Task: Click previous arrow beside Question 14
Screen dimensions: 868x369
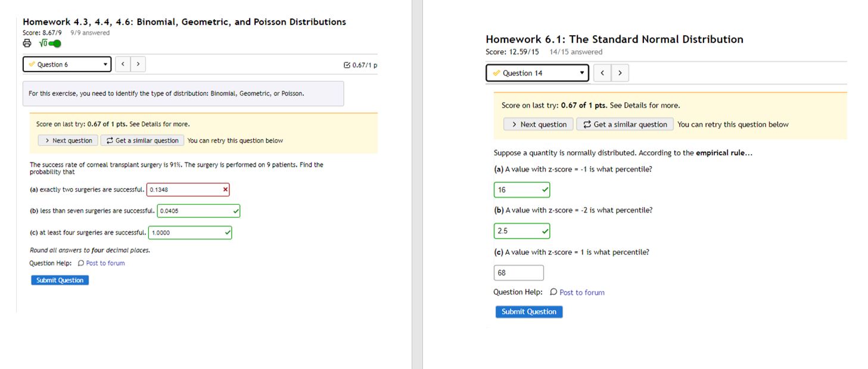Action: [602, 73]
